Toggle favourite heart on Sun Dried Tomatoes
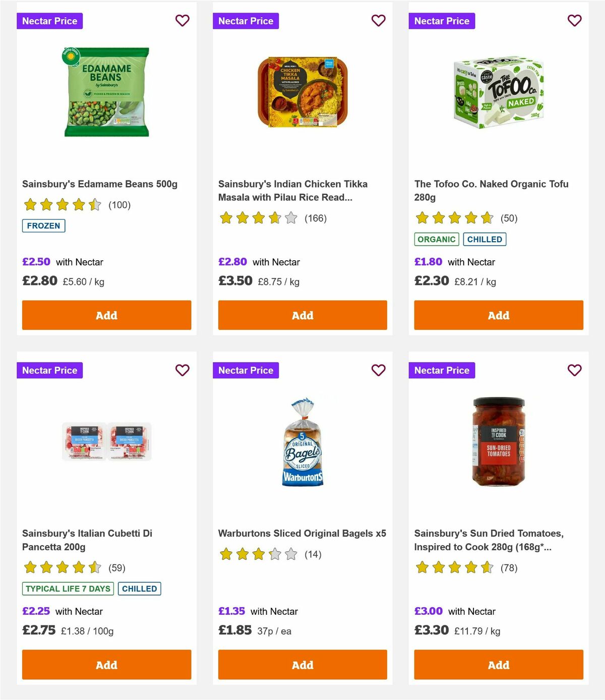The image size is (605, 700). click(574, 370)
